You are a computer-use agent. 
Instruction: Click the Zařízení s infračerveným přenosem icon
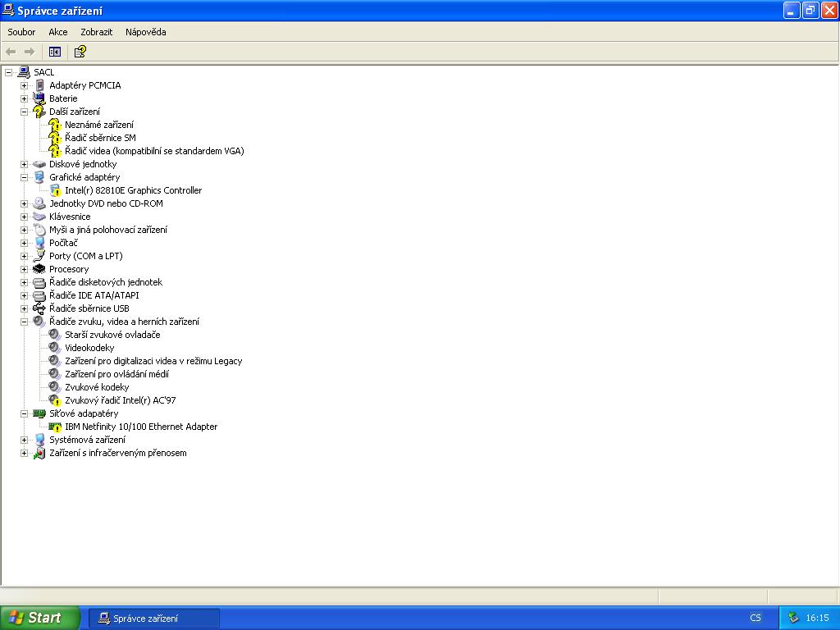click(39, 453)
